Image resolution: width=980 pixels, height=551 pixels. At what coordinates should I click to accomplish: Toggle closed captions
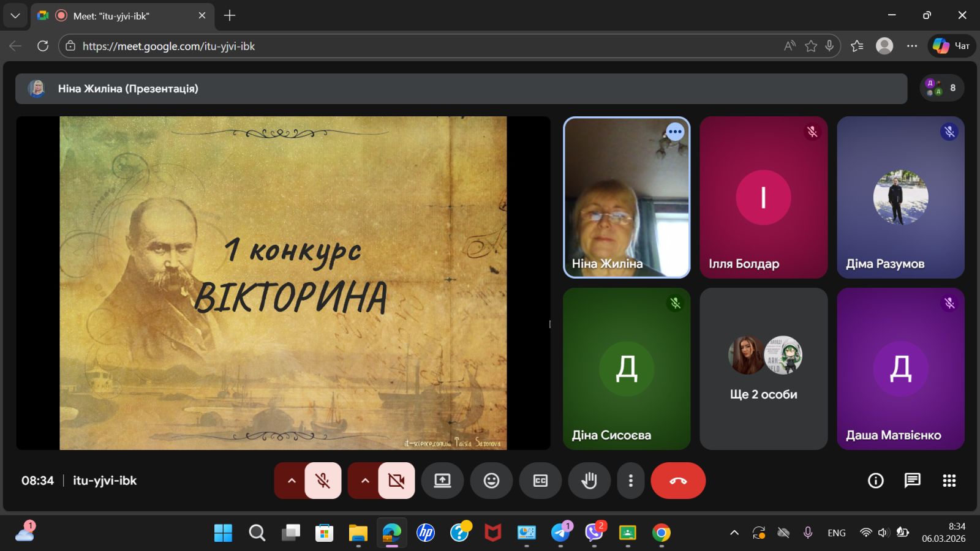click(540, 481)
